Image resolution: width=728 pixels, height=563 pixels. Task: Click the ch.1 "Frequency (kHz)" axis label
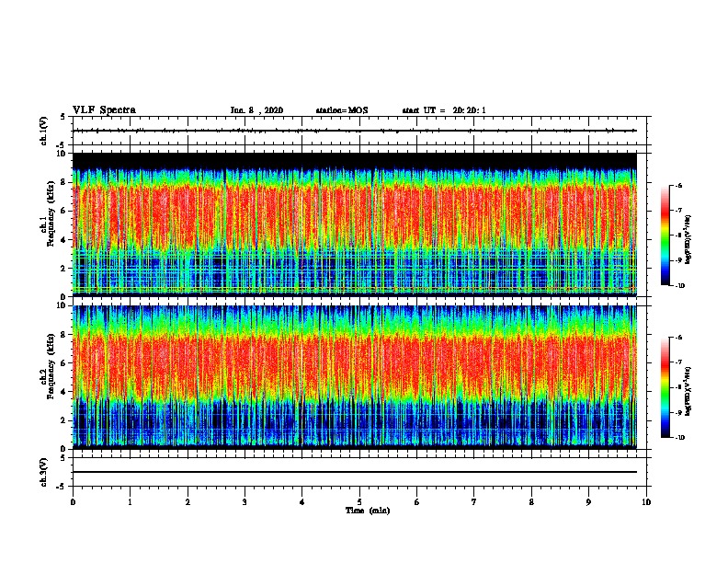coord(51,213)
